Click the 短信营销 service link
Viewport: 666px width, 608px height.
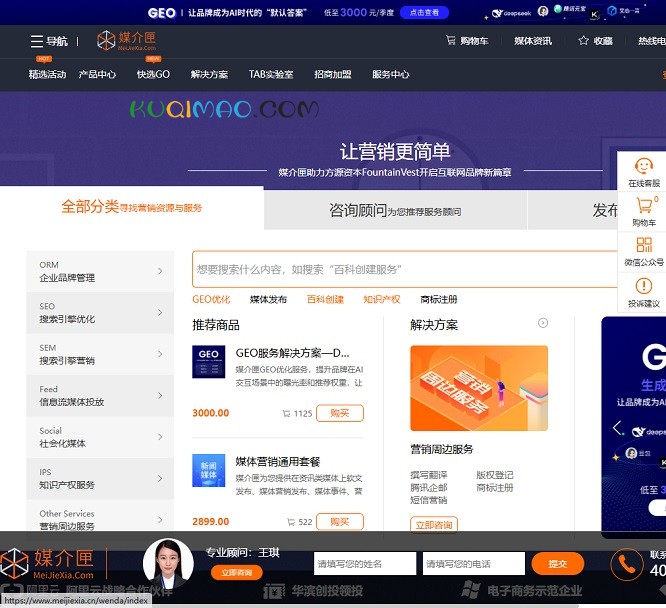(429, 500)
